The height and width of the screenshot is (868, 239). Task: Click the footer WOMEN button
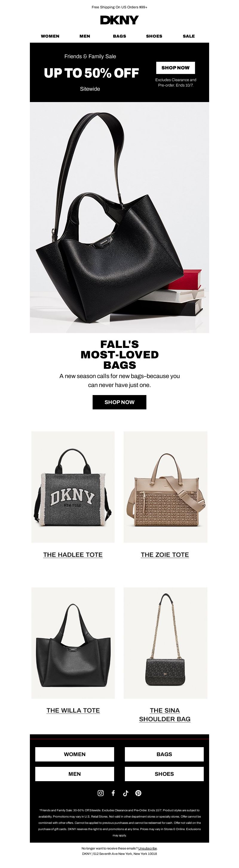tap(75, 754)
